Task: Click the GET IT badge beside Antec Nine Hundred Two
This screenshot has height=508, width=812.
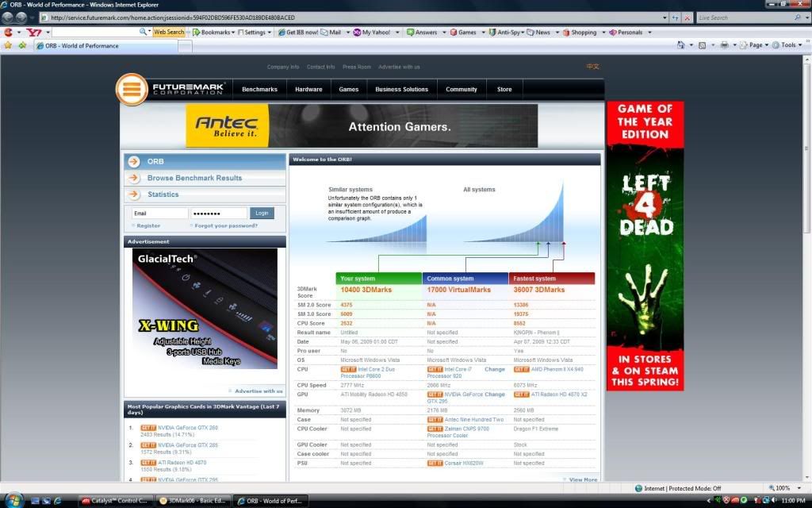Action: coord(435,419)
